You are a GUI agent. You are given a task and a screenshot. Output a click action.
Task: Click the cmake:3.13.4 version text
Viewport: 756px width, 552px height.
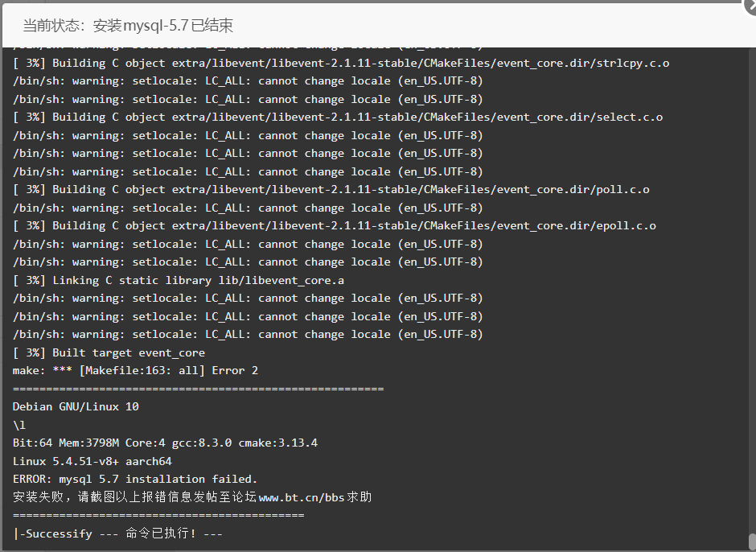tap(278, 443)
